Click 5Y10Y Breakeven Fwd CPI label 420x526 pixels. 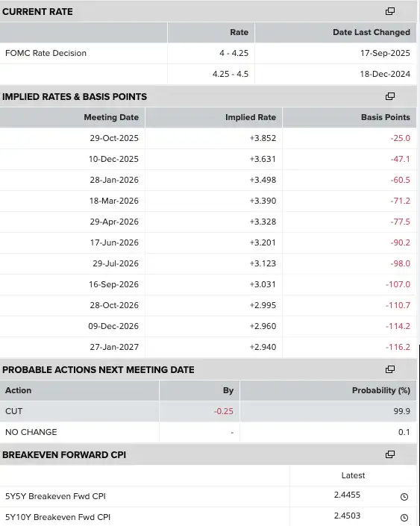tap(57, 517)
